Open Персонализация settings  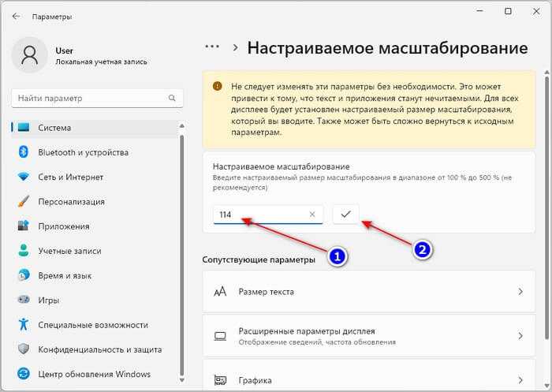95,202
